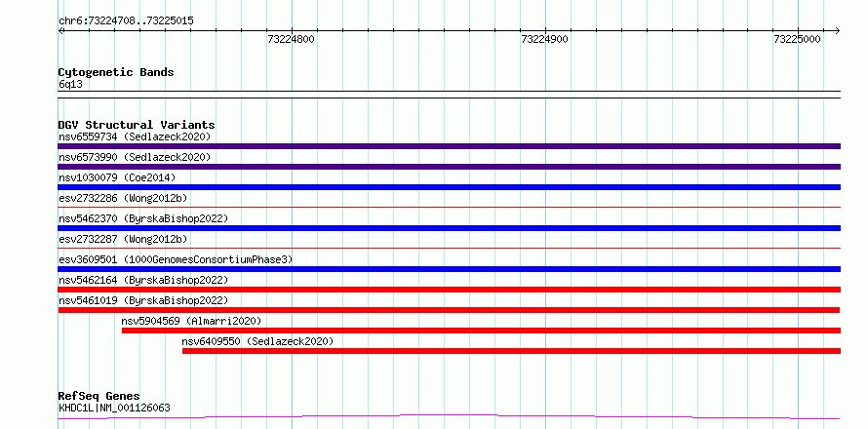Click the nsv5461019 (ByrskaBishop2022) label
The height and width of the screenshot is (429, 868).
tap(143, 300)
